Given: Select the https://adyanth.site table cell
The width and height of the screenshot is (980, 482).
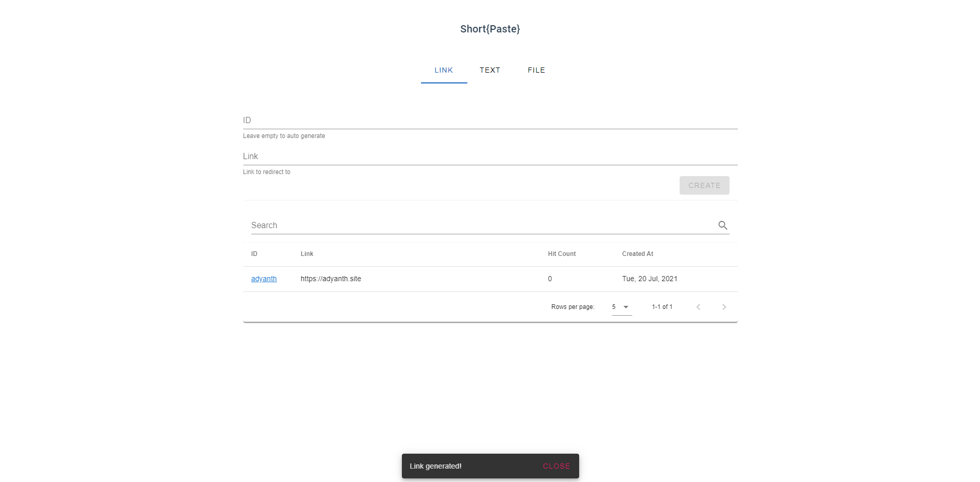Looking at the screenshot, I should click(331, 279).
